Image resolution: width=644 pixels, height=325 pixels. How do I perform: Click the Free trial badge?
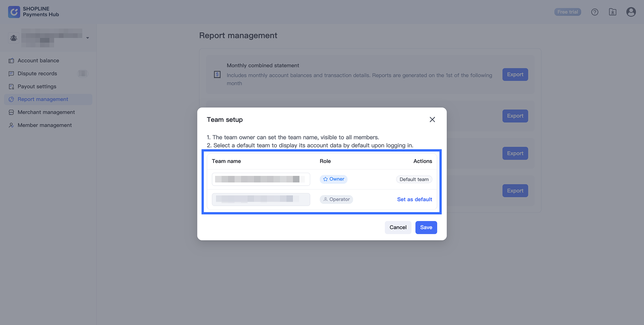point(567,12)
